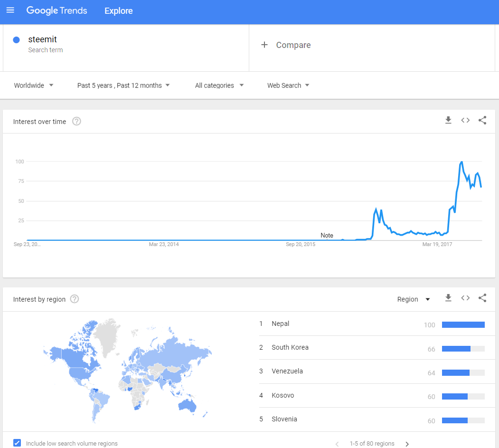
Task: Embed the Interest over time chart
Action: (465, 120)
